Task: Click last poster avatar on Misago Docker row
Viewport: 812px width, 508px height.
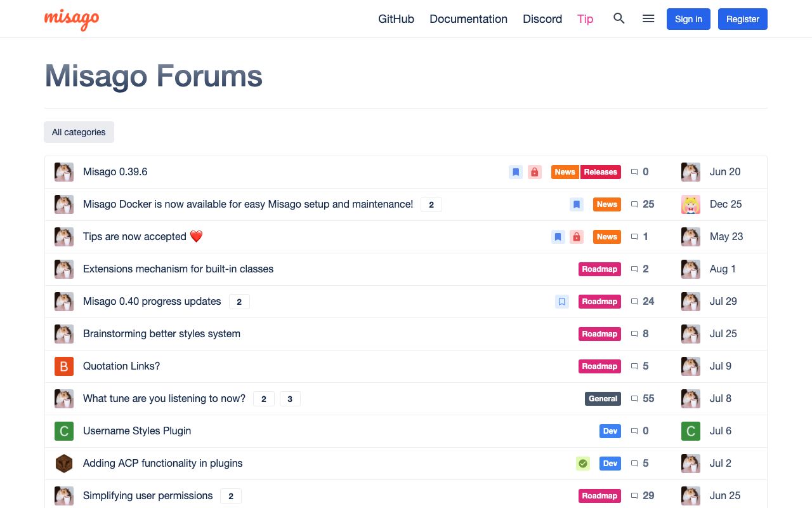Action: click(691, 204)
